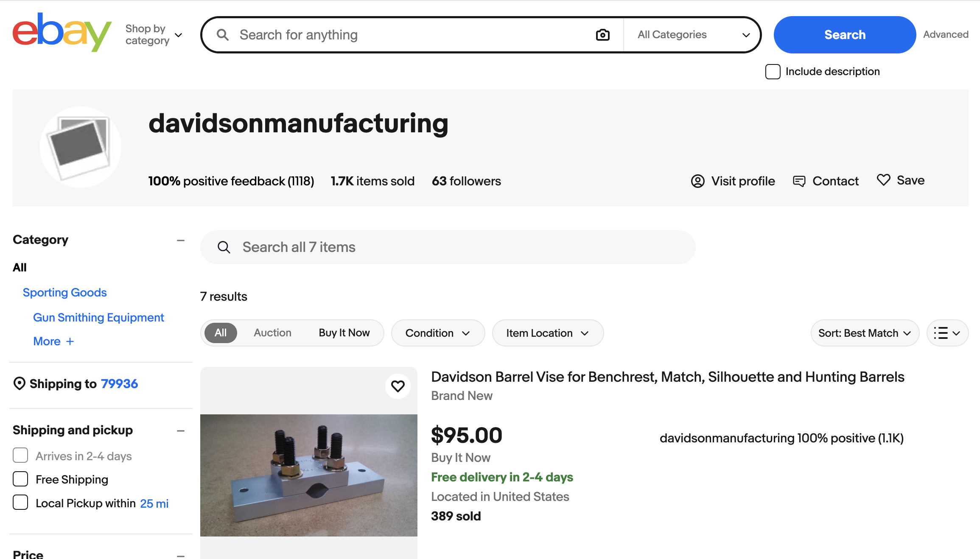Viewport: 980px width, 559px height.
Task: Check the Free Shipping filter
Action: point(20,479)
